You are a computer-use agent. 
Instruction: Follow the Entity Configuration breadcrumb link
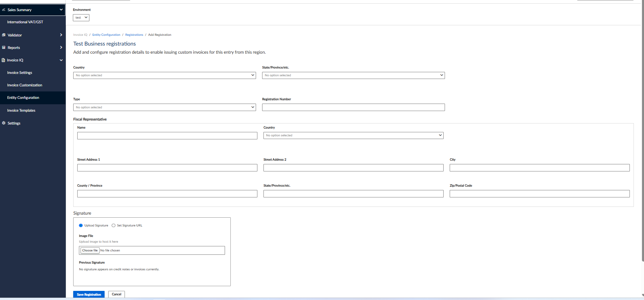coord(106,35)
